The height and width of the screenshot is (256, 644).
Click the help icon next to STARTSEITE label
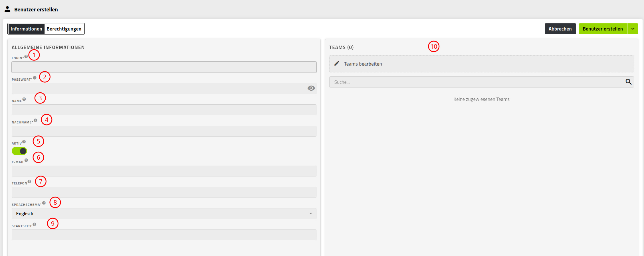point(35,224)
